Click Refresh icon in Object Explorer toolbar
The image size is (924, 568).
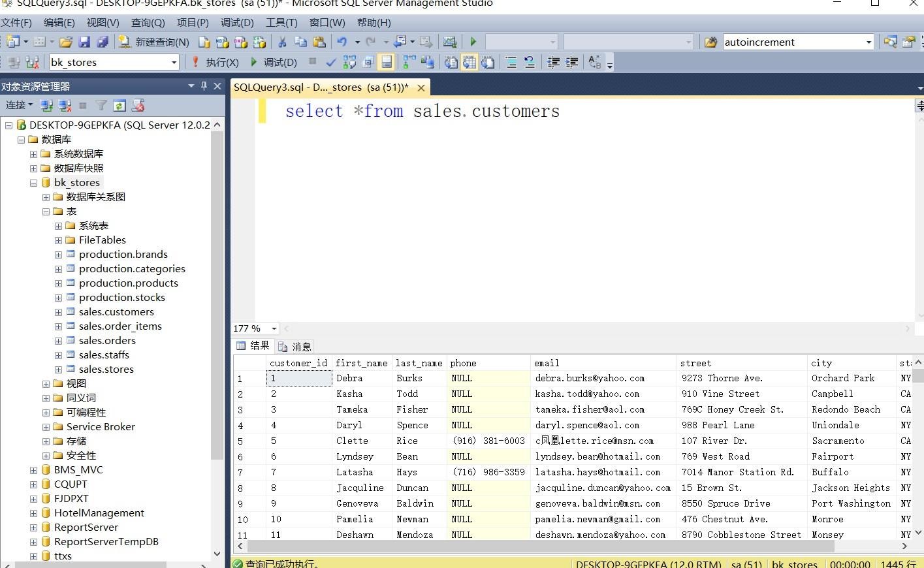pyautogui.click(x=119, y=106)
